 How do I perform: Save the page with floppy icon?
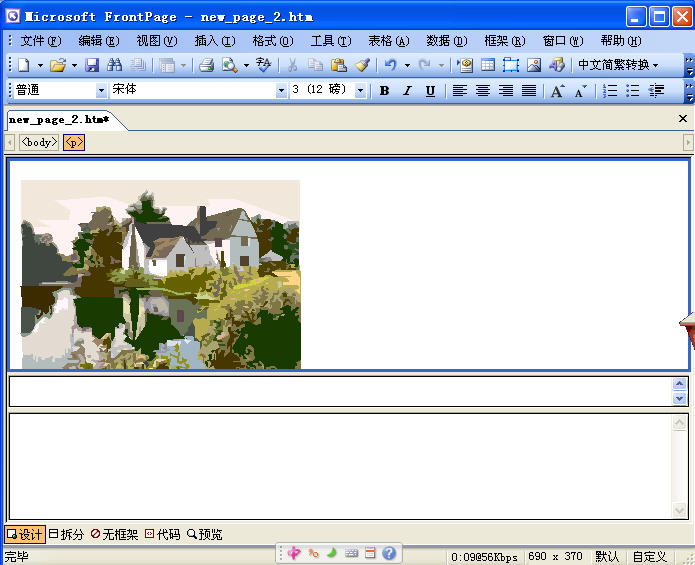tap(92, 65)
